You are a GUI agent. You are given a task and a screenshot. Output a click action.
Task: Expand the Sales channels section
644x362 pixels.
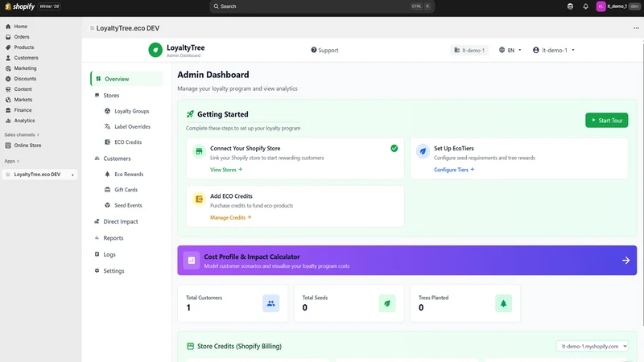coord(22,134)
